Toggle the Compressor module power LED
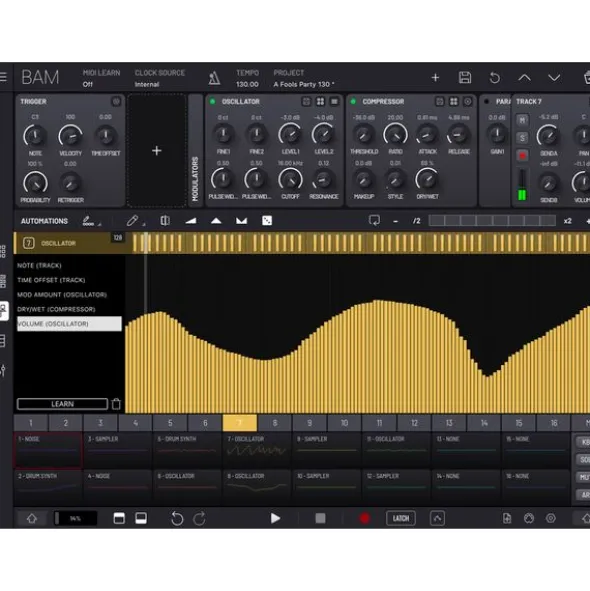590x591 pixels. pyautogui.click(x=353, y=101)
